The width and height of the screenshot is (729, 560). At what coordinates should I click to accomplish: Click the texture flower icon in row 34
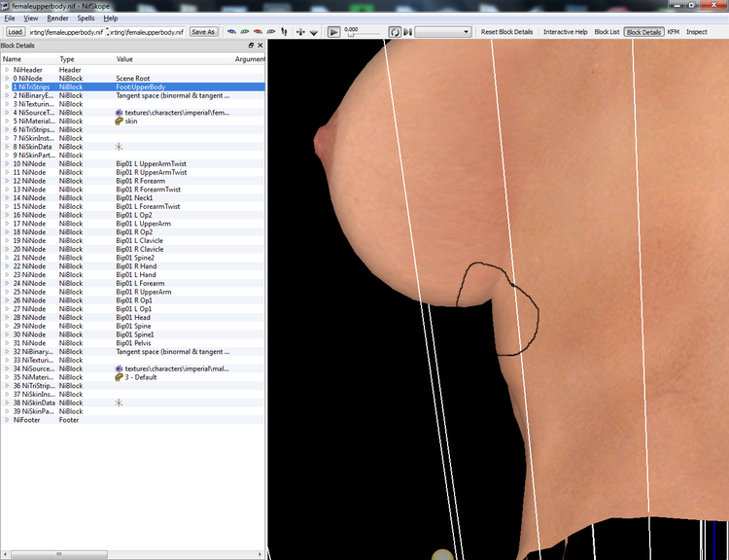click(119, 368)
